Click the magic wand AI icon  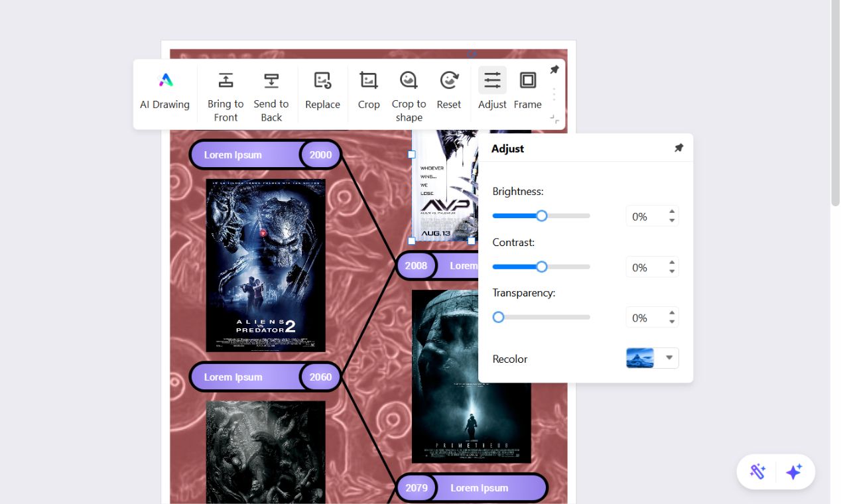pos(757,472)
